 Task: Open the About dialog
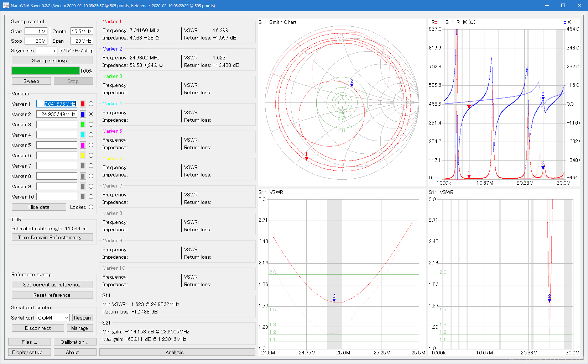[x=75, y=352]
